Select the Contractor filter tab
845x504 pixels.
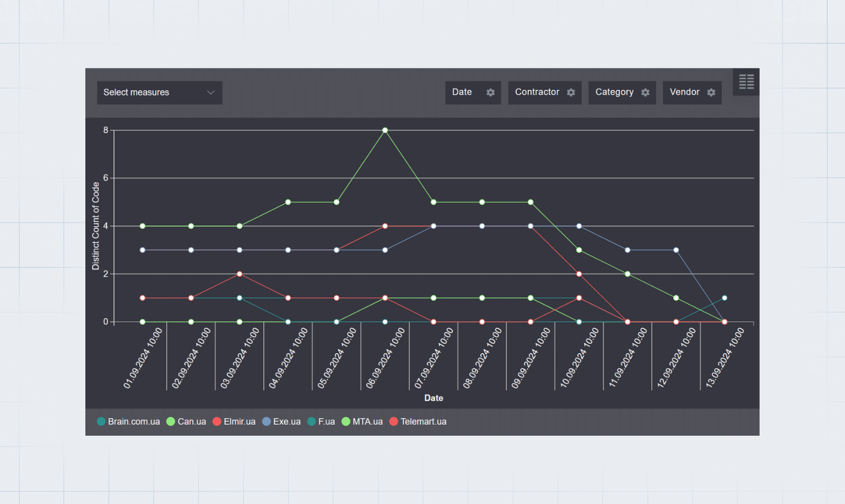[537, 93]
